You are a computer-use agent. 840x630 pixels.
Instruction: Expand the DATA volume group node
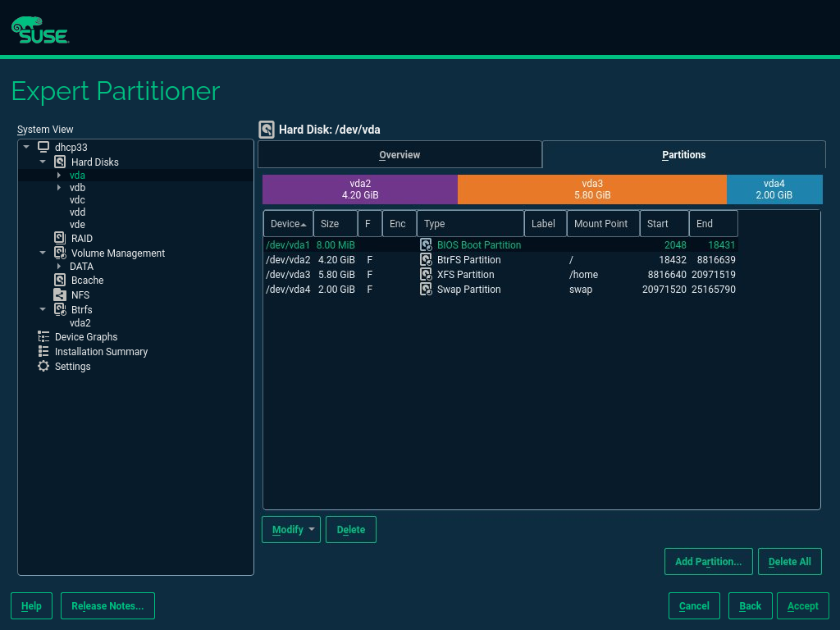[59, 266]
